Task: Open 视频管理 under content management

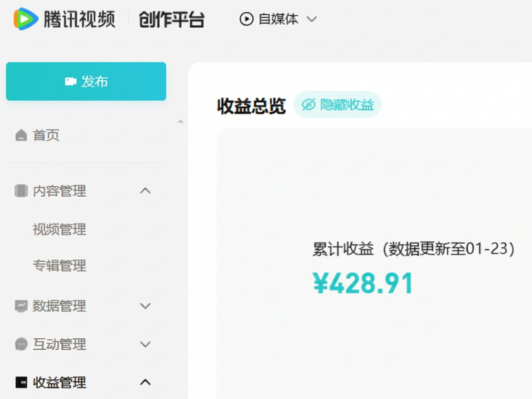Action: [59, 230]
